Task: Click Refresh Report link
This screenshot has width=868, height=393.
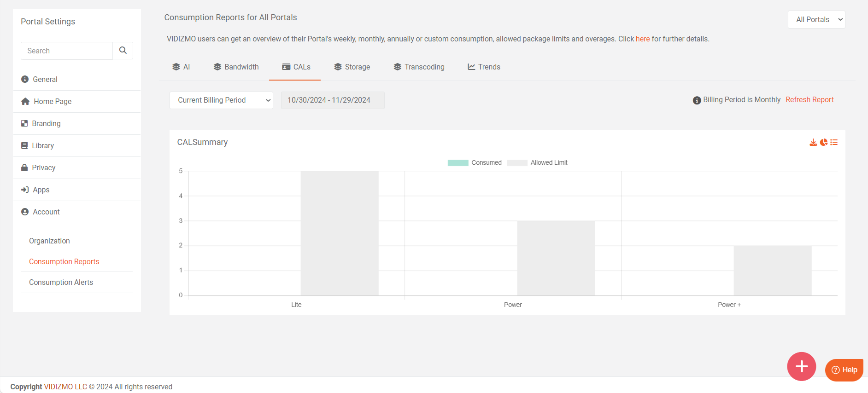Action: point(809,100)
